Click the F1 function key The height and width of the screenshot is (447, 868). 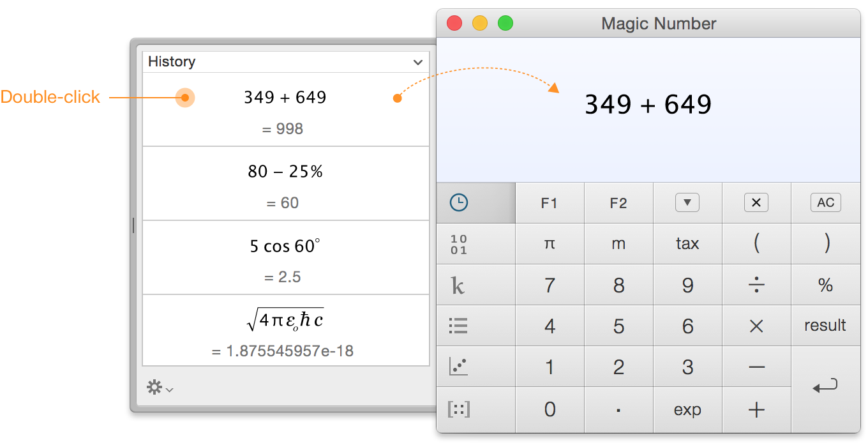(550, 203)
